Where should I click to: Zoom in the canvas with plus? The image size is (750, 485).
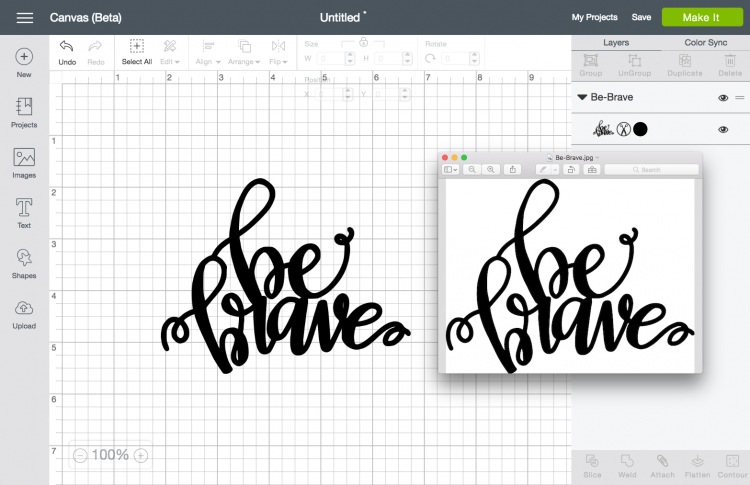pos(141,455)
